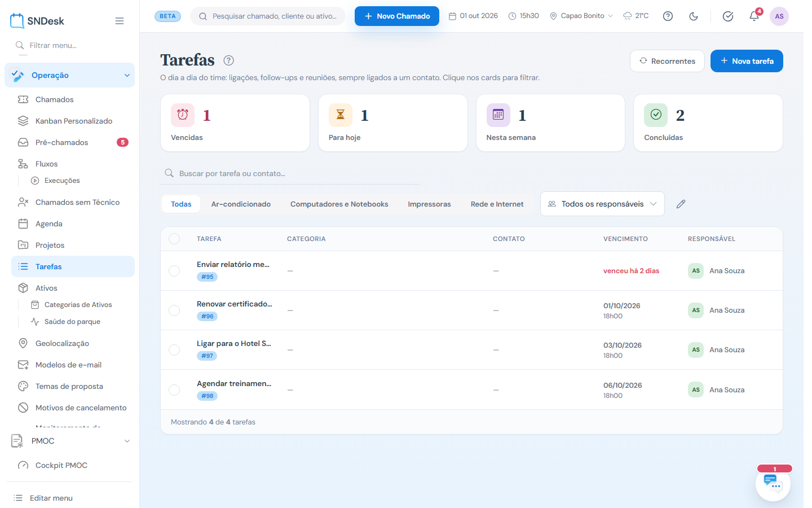Viewport: 812px width, 508px height.
Task: Click the weather 21°C indicator
Action: click(x=636, y=16)
